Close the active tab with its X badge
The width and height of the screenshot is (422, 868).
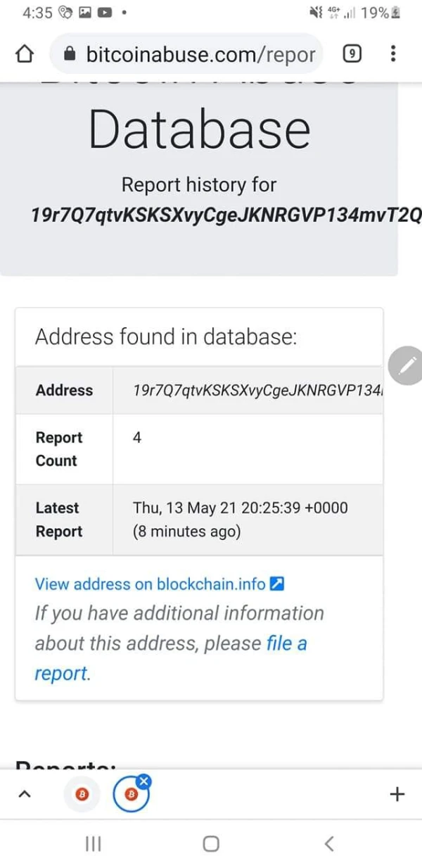point(143,781)
